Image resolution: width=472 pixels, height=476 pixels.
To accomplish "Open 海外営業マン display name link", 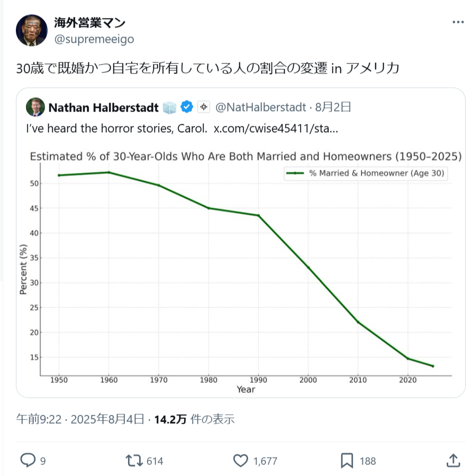I will 89,23.
